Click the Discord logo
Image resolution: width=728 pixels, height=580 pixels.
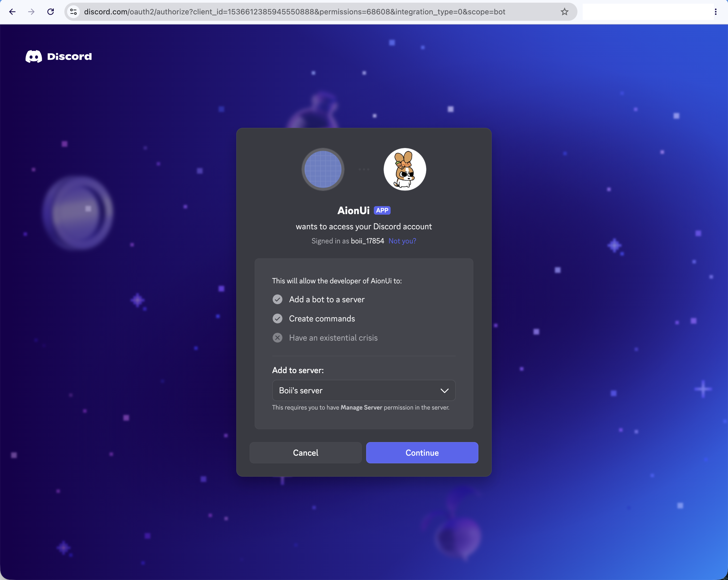click(x=59, y=56)
